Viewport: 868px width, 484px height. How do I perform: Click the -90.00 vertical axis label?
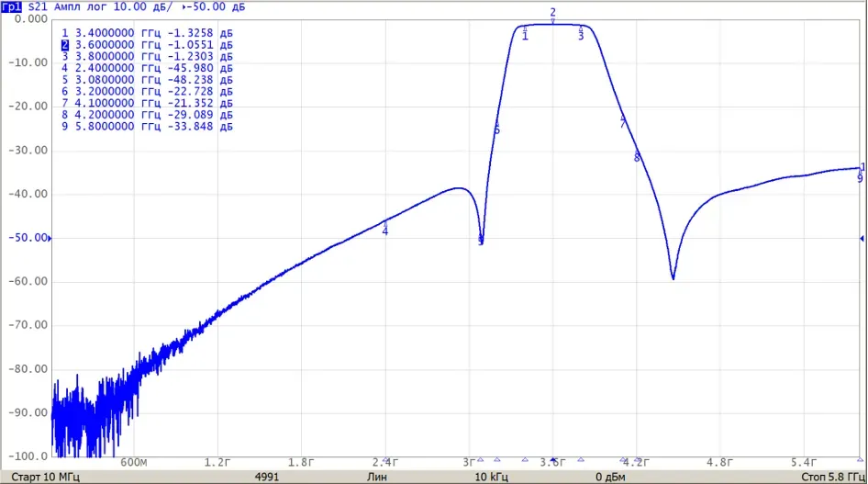28,412
